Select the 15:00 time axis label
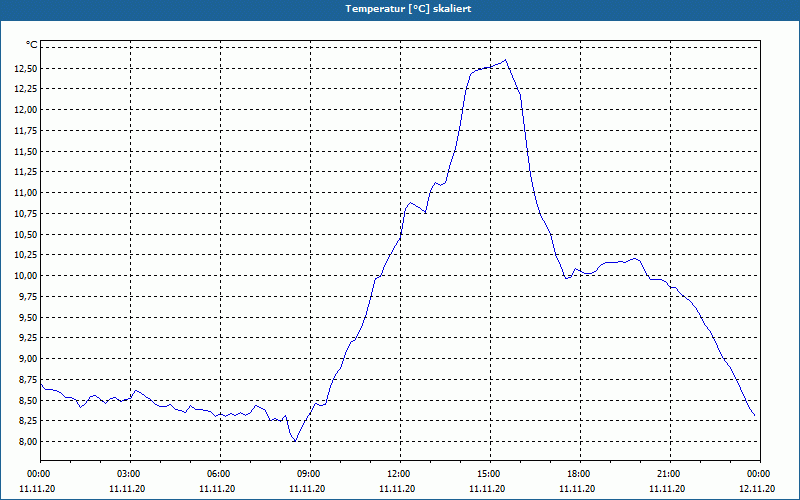This screenshot has width=800, height=500. 488,474
